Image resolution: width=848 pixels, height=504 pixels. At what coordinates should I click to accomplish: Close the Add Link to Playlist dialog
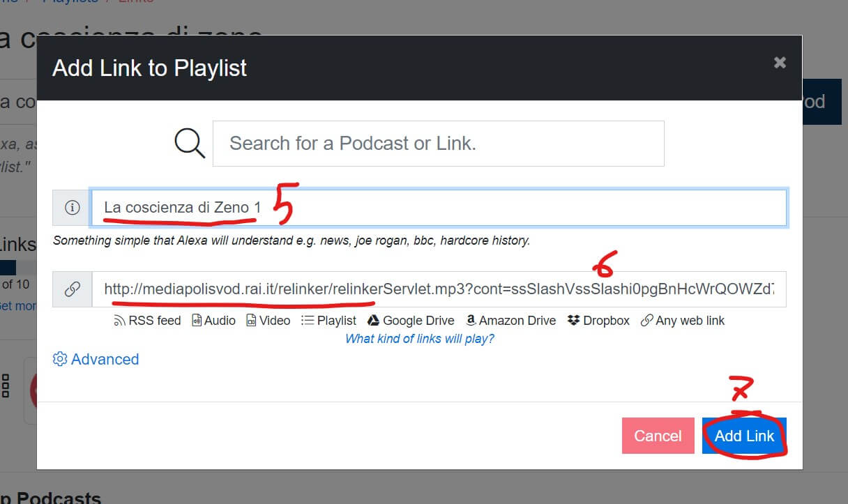(780, 63)
